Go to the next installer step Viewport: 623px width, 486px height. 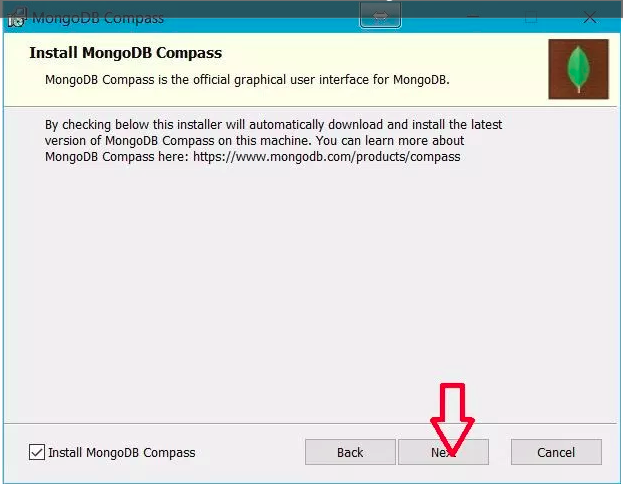click(443, 452)
